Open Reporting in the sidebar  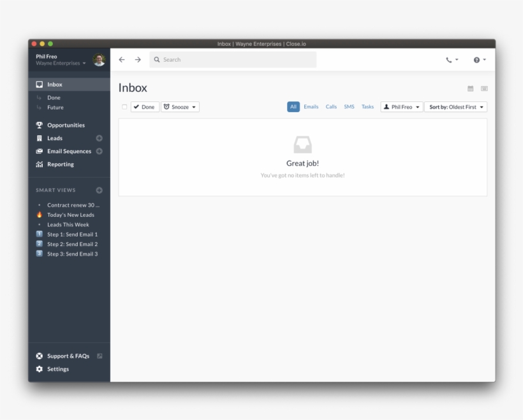coord(60,164)
